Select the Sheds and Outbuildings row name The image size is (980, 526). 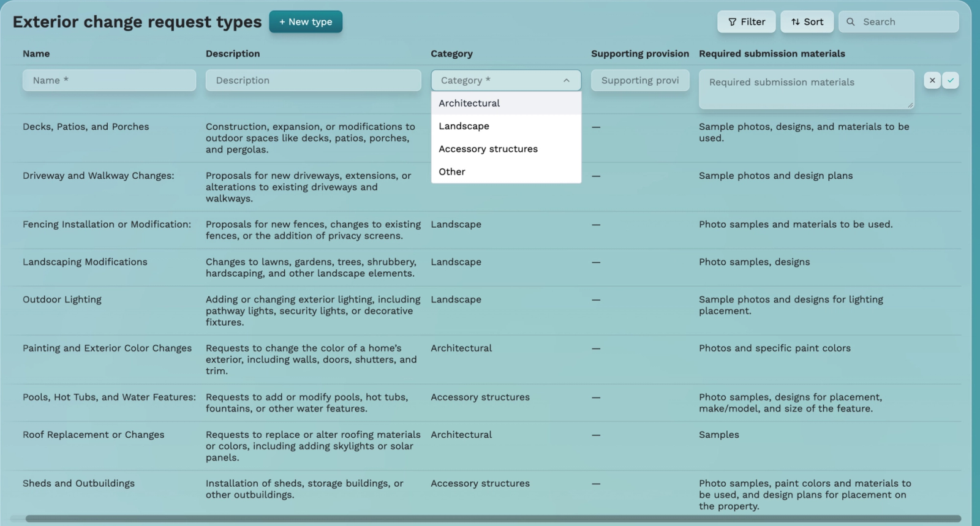[78, 484]
